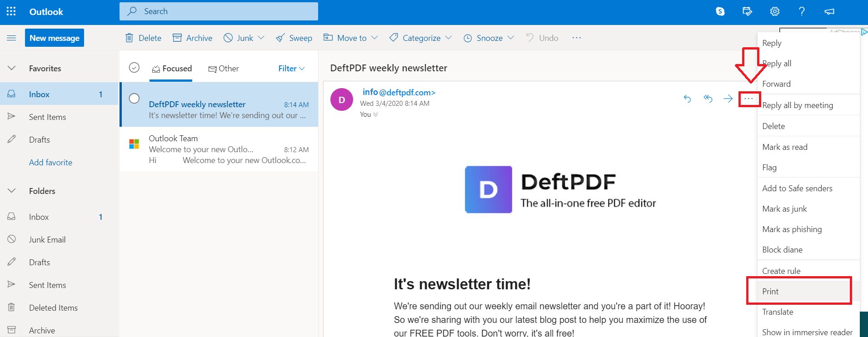Archive the selected email from the toolbar
This screenshot has width=868, height=337.
(192, 38)
